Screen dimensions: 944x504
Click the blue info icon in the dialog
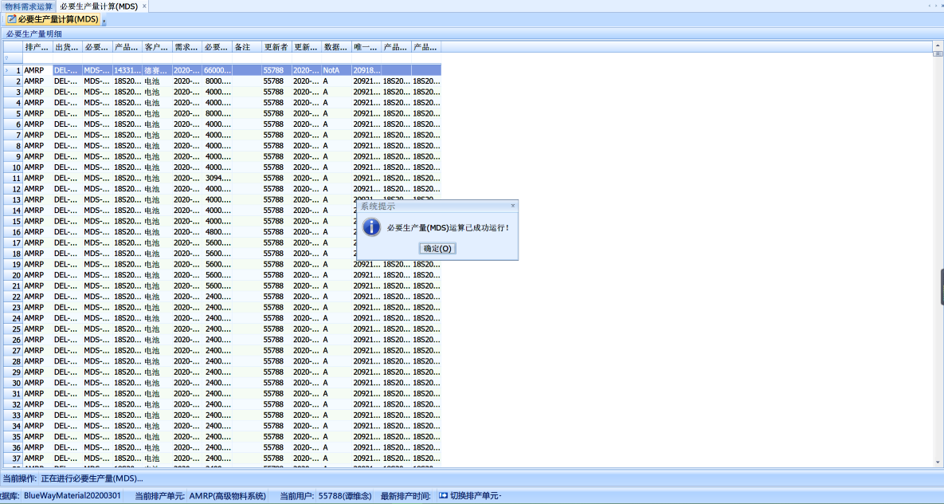coord(371,228)
